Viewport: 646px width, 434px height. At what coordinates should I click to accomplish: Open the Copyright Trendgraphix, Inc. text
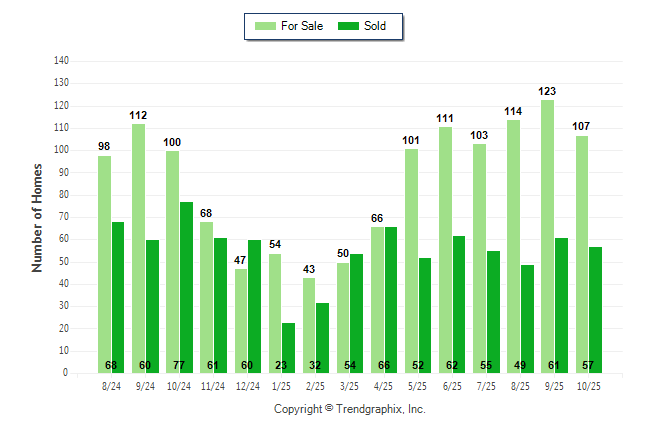tap(350, 409)
